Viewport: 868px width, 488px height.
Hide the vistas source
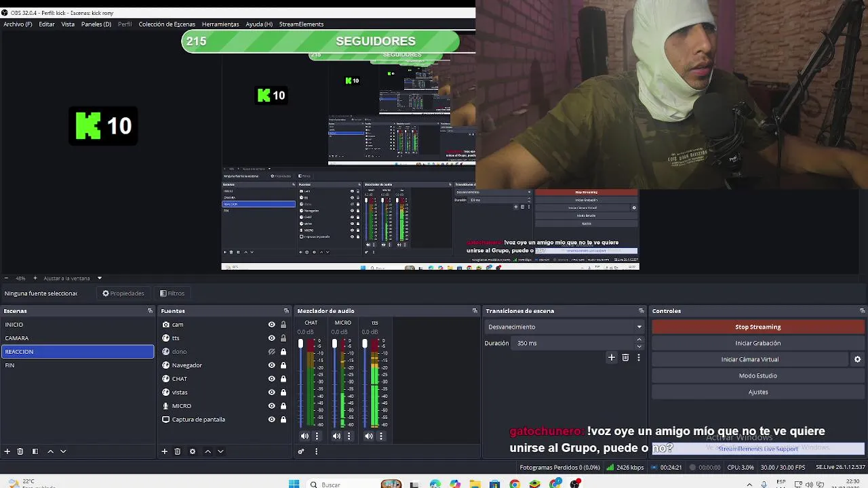pos(271,392)
